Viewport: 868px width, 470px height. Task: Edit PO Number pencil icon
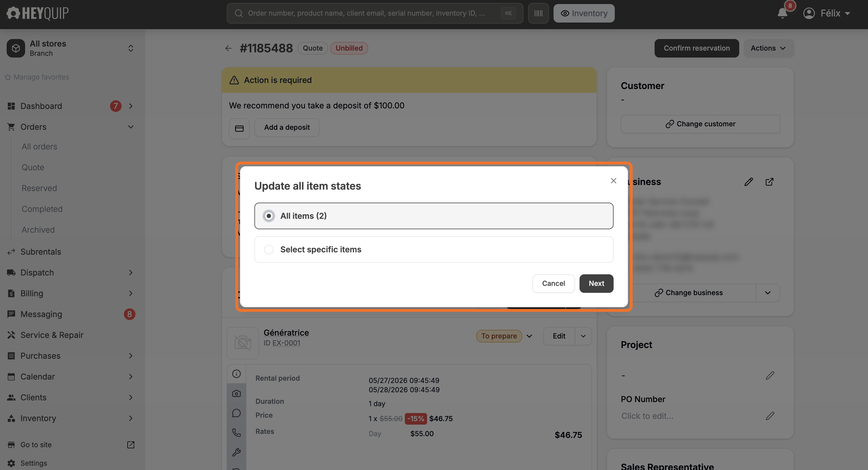pyautogui.click(x=770, y=416)
